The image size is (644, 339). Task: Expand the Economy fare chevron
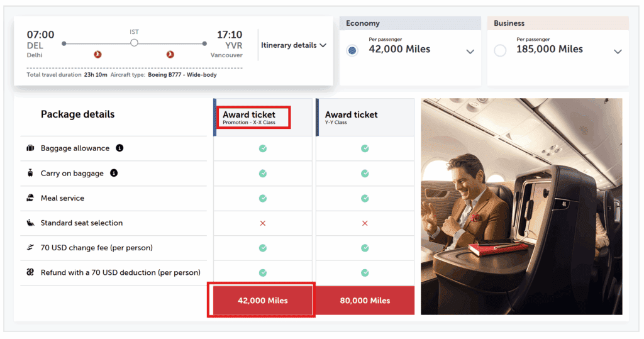pyautogui.click(x=470, y=52)
